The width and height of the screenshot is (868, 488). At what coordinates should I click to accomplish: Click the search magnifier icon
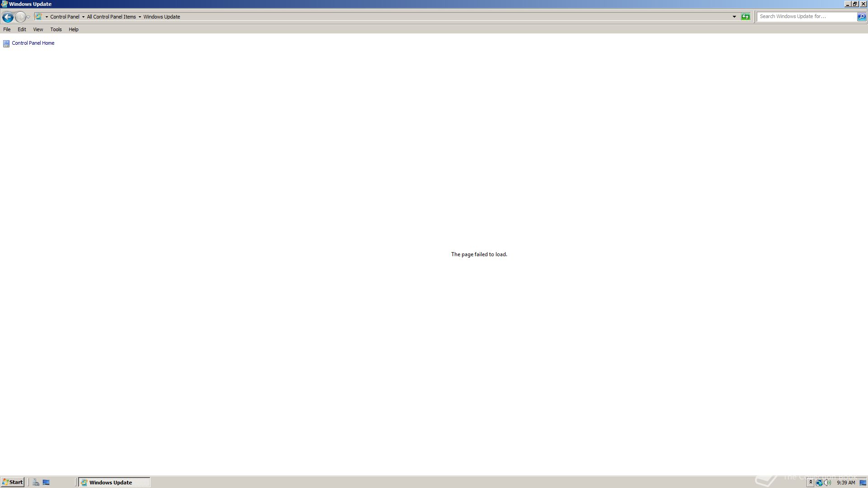point(862,17)
